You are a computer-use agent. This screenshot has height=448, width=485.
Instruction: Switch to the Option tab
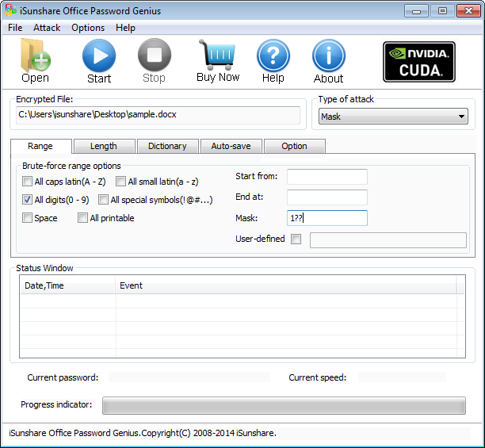point(295,146)
